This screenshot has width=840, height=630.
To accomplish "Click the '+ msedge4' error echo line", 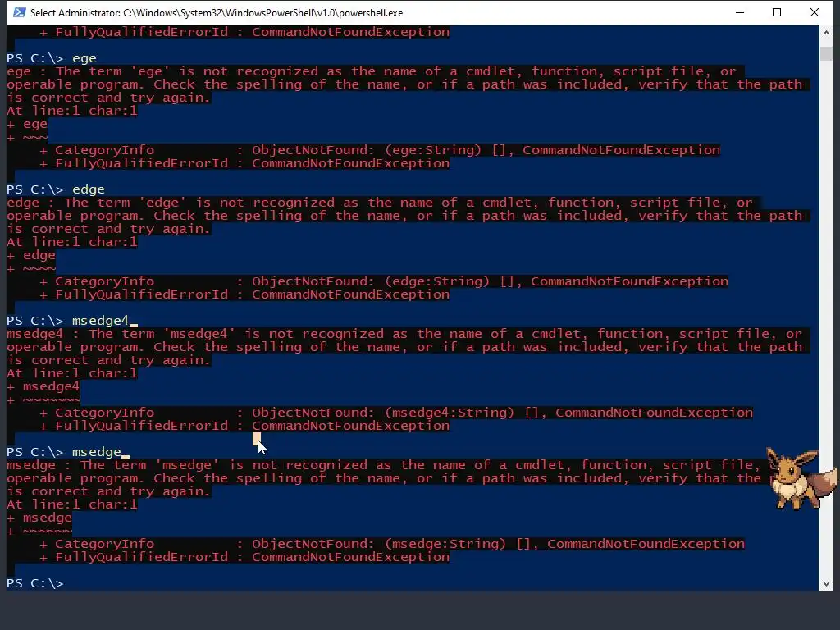I will click(x=43, y=386).
